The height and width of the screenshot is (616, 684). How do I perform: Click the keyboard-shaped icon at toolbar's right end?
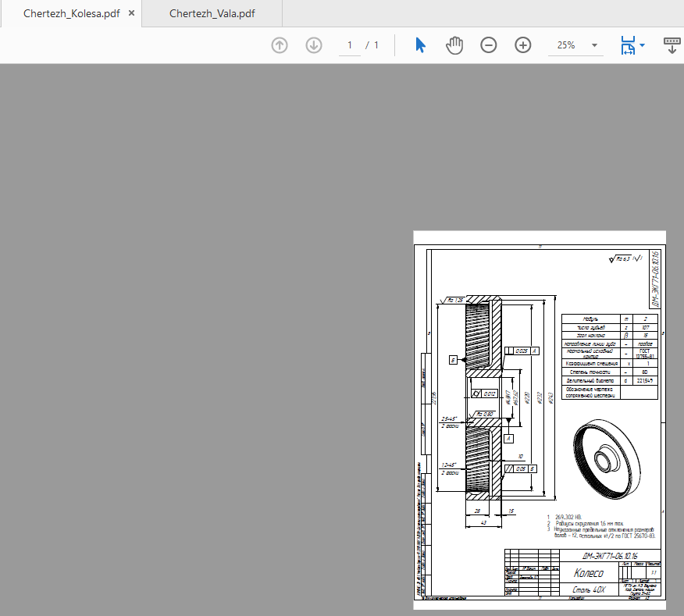pyautogui.click(x=672, y=45)
